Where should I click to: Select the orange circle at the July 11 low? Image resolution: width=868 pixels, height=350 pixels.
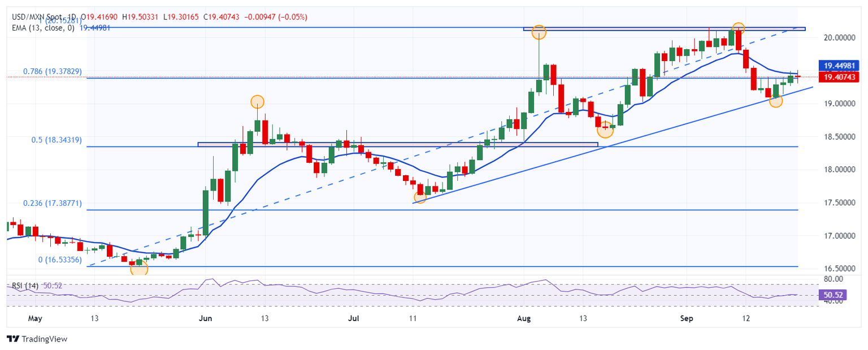pos(420,197)
